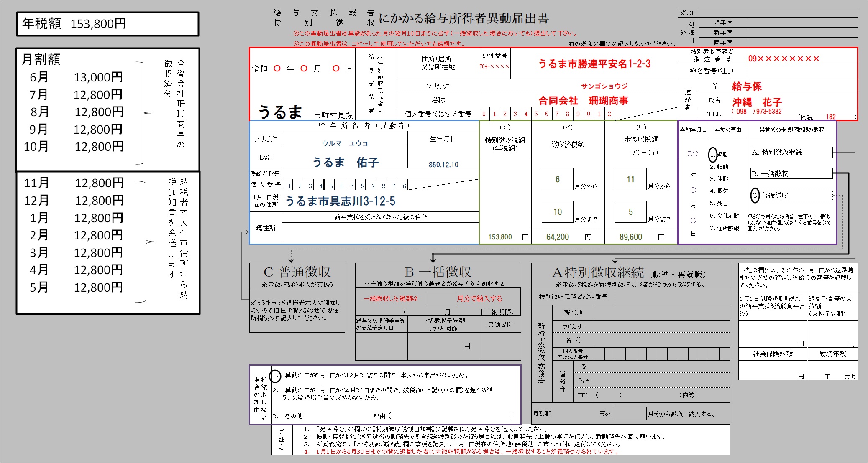Click the 月分から徴収し納入する month box

pyautogui.click(x=630, y=414)
